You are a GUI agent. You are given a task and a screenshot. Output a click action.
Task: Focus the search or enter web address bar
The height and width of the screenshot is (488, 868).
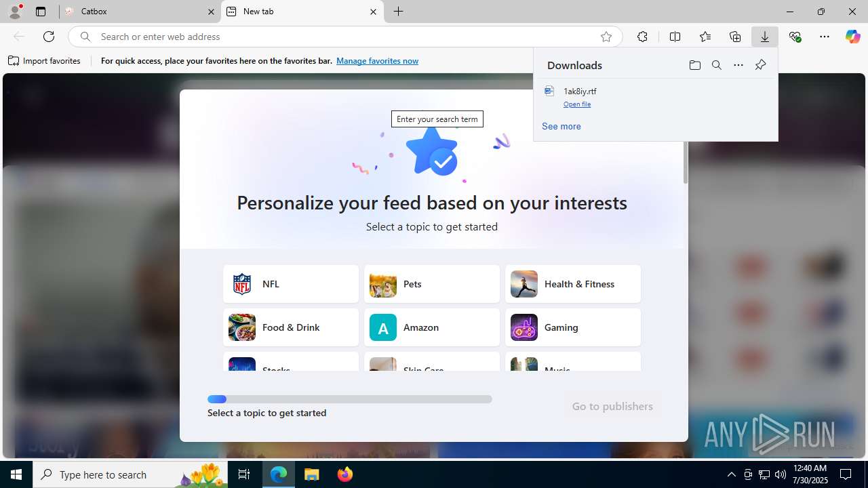point(346,37)
